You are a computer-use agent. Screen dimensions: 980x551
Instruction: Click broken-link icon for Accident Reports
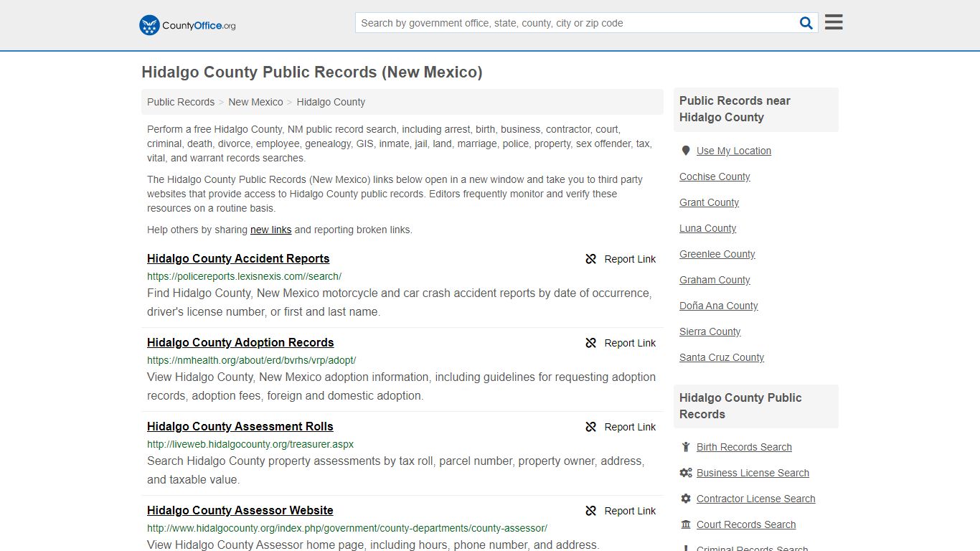591,259
